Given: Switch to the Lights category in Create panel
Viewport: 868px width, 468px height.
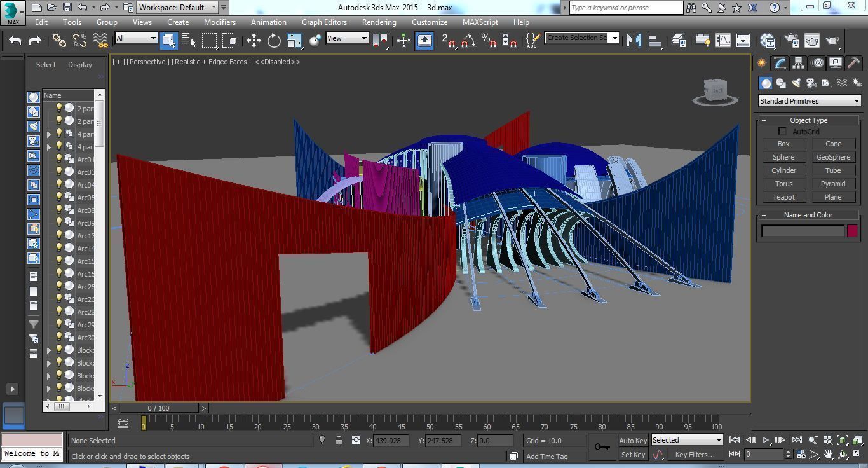Looking at the screenshot, I should pyautogui.click(x=796, y=83).
